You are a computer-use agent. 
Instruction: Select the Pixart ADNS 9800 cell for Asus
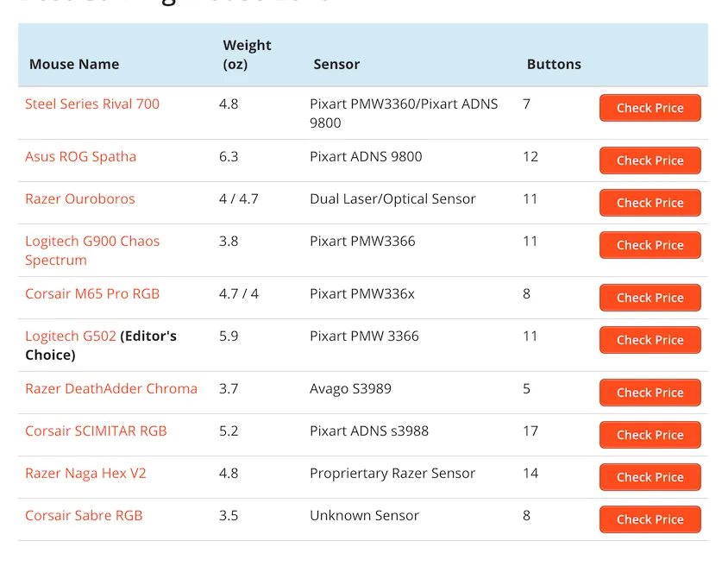(x=366, y=156)
